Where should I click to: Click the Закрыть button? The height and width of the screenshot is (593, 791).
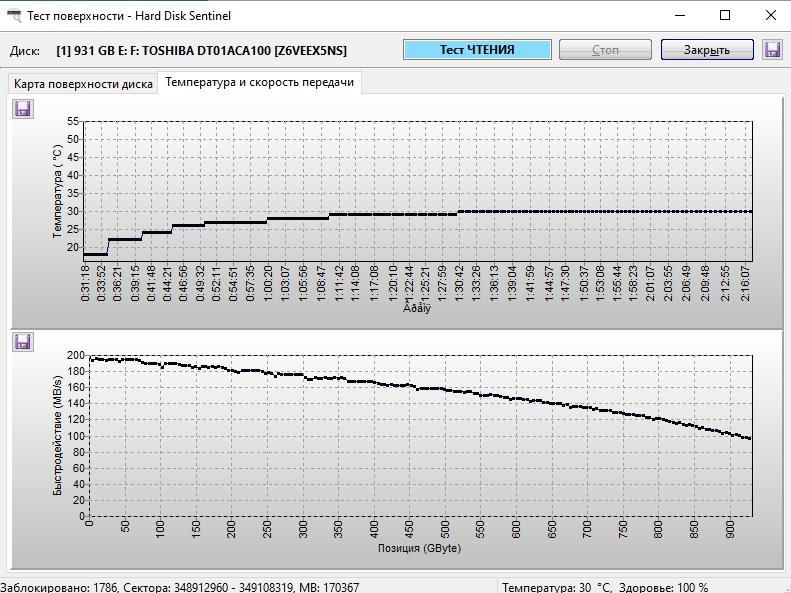[707, 50]
